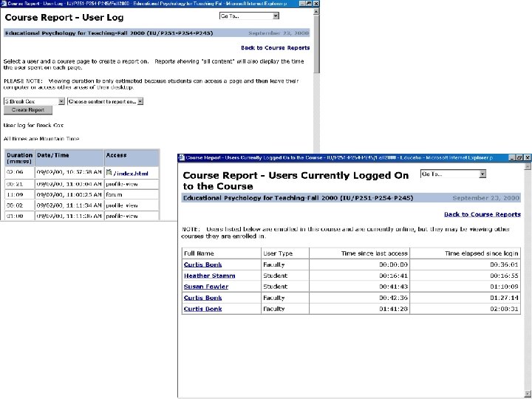Click IE icon in User Log title bar
This screenshot has height=399, width=532.
pyautogui.click(x=4, y=4)
